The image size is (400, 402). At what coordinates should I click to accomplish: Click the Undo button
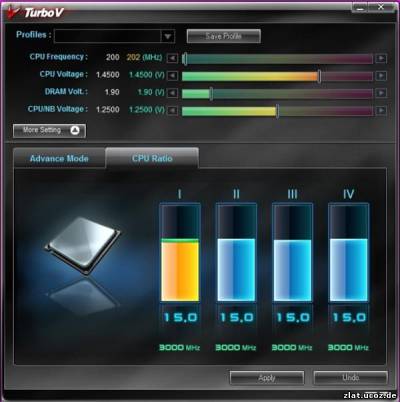point(351,378)
